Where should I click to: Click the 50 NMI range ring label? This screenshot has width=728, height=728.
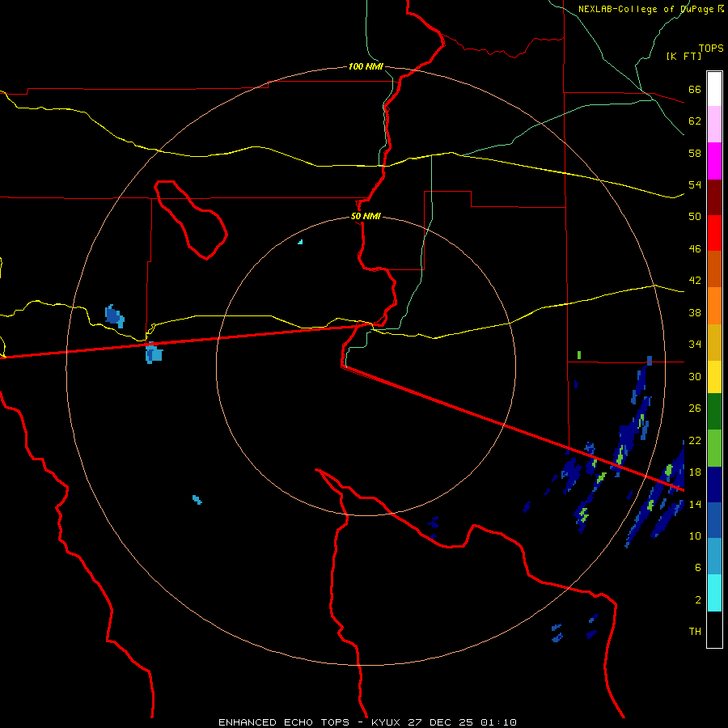[x=366, y=216]
